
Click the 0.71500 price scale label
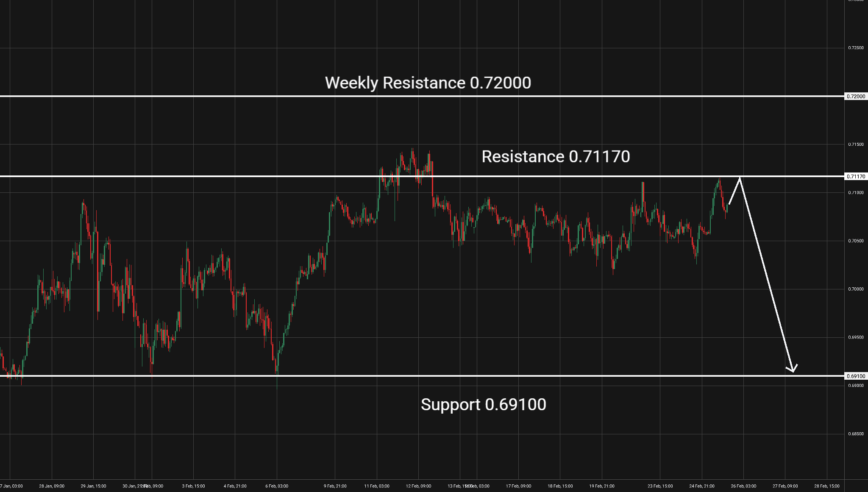point(855,145)
